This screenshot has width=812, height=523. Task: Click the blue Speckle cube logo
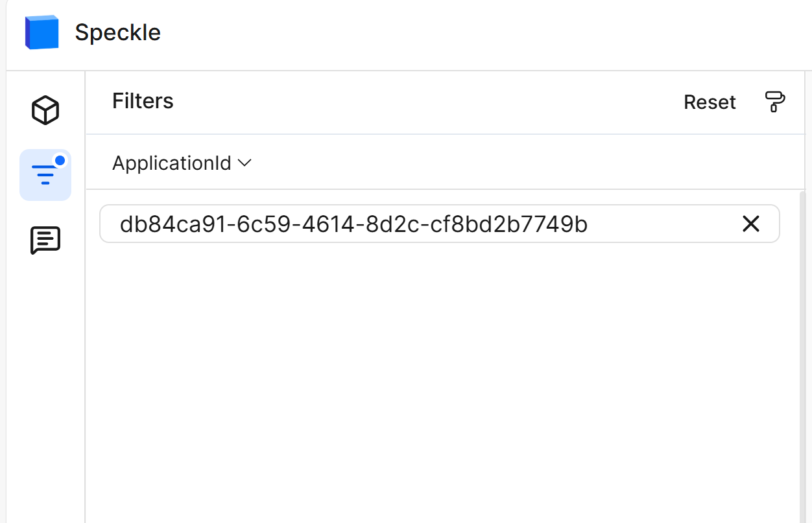click(x=42, y=32)
